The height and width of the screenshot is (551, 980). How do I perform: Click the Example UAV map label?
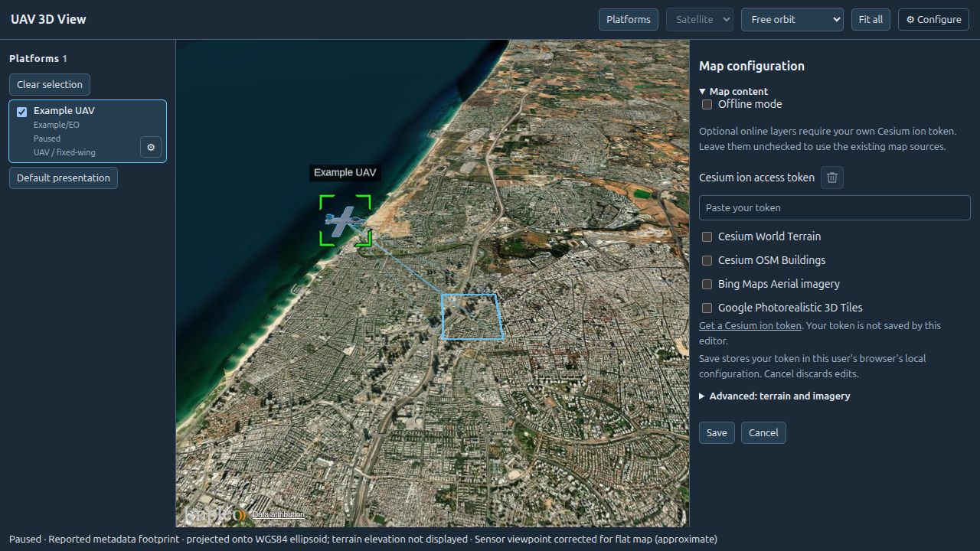pos(345,173)
